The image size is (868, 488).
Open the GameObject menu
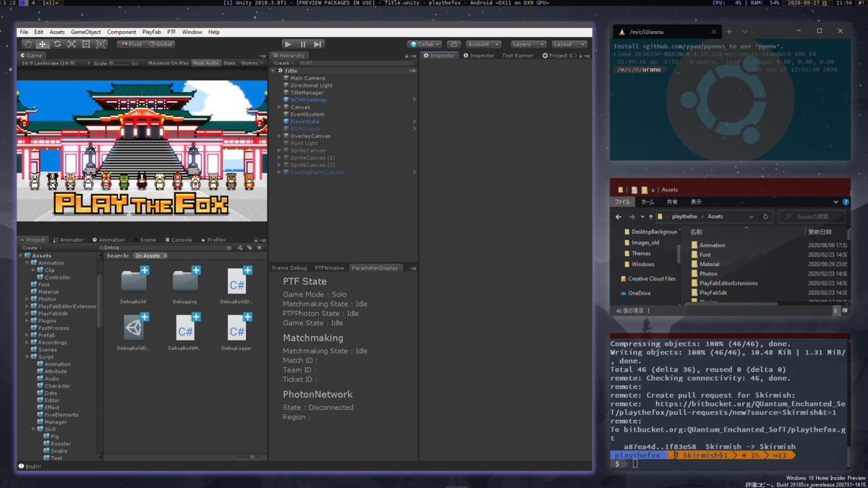pos(85,32)
